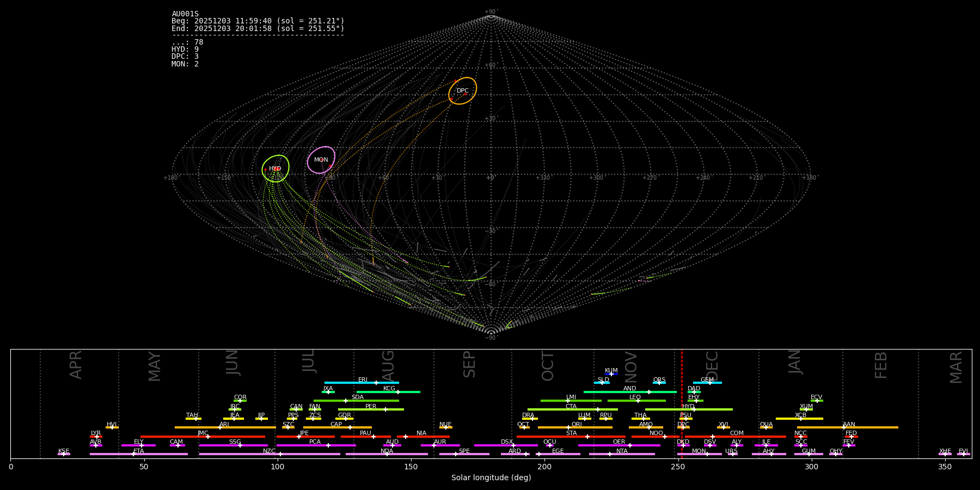Click the 350 tick label on the axis
The height and width of the screenshot is (490, 980).
pyautogui.click(x=945, y=467)
